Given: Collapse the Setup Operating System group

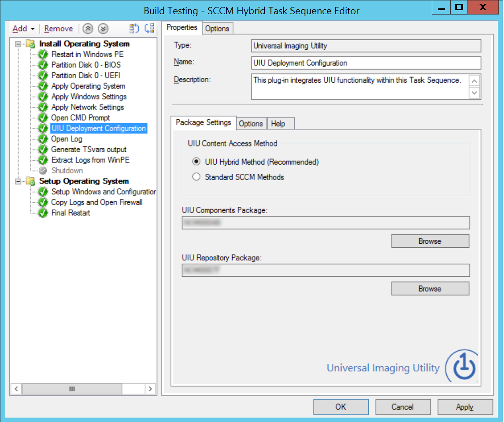Looking at the screenshot, I should [19, 181].
